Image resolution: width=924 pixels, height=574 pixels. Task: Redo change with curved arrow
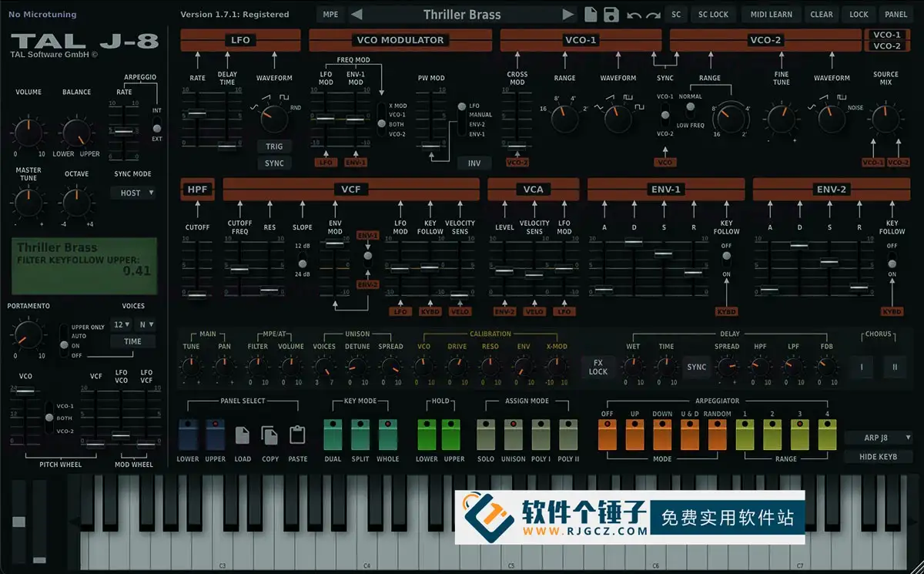653,15
